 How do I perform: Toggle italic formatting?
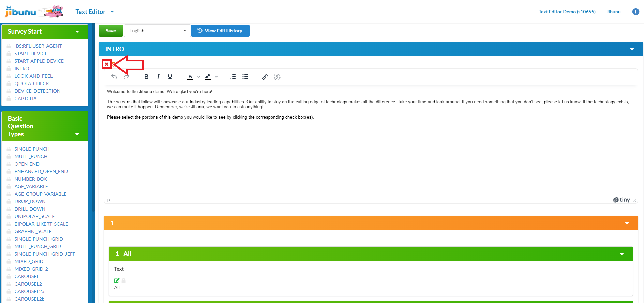(x=158, y=77)
